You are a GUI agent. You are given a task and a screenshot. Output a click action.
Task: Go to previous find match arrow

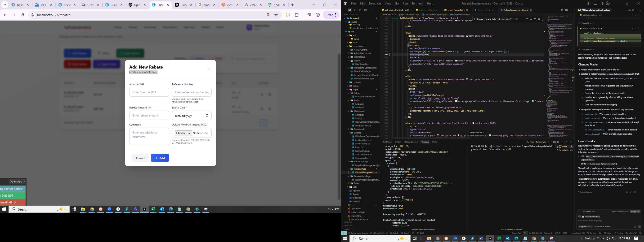pyautogui.click(x=527, y=19)
